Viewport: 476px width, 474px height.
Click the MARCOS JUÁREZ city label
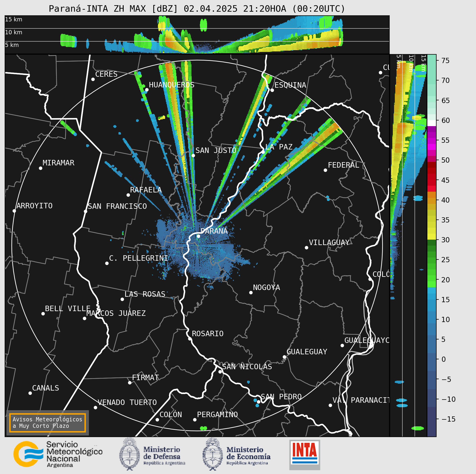[116, 313]
